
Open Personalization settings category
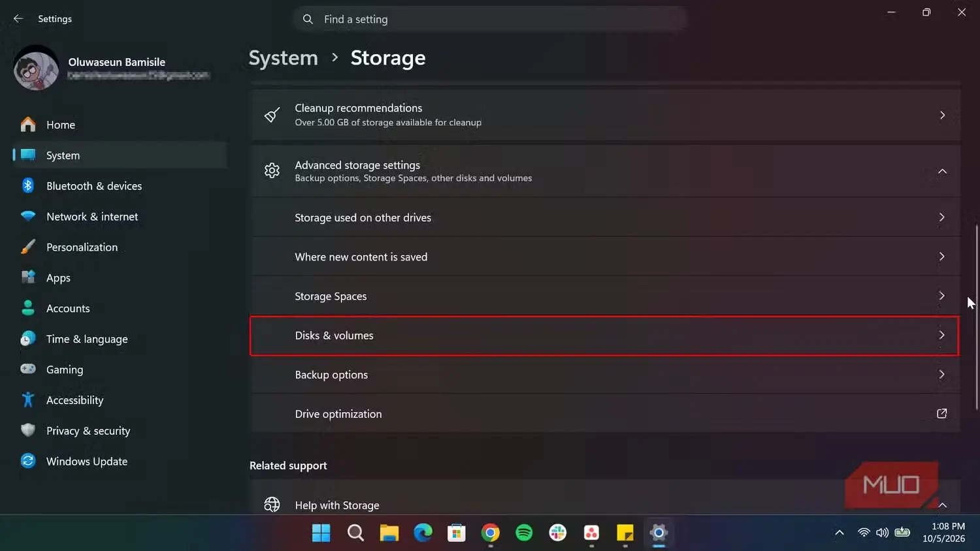[120, 247]
